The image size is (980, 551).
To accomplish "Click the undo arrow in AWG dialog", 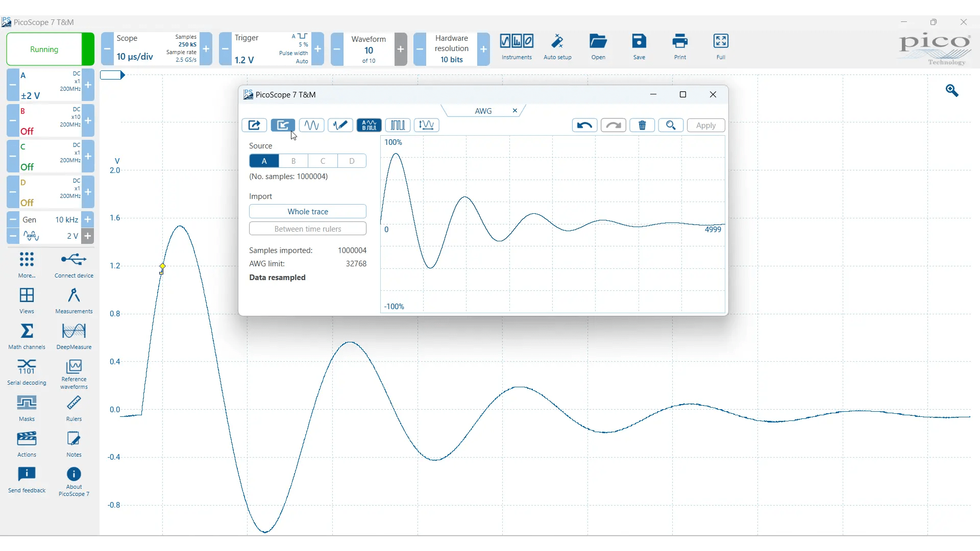I will pos(584,126).
